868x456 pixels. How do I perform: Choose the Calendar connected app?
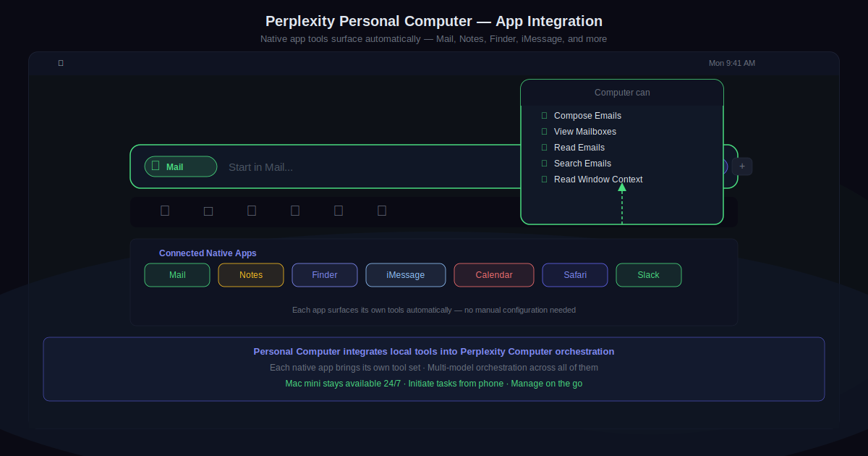494,275
